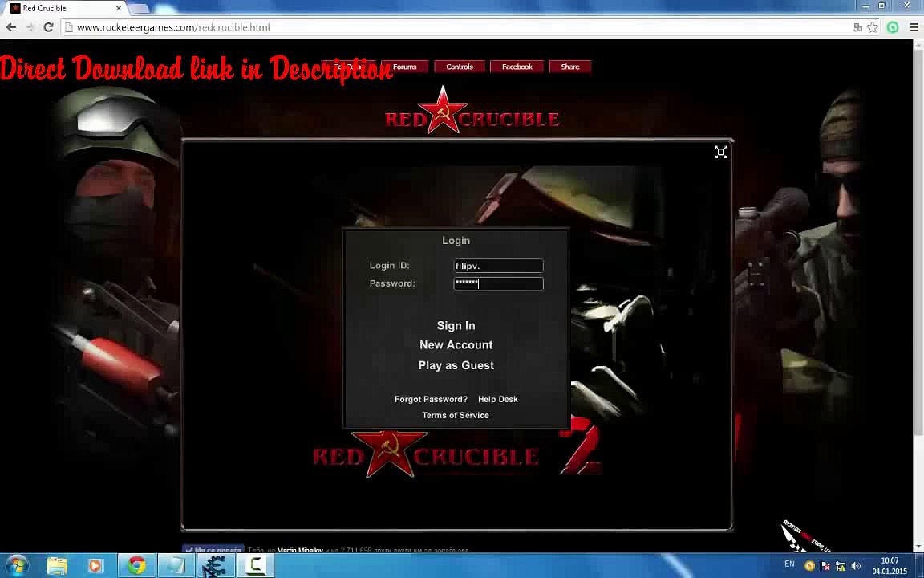
Task: Click the browser forward arrow
Action: pos(30,27)
